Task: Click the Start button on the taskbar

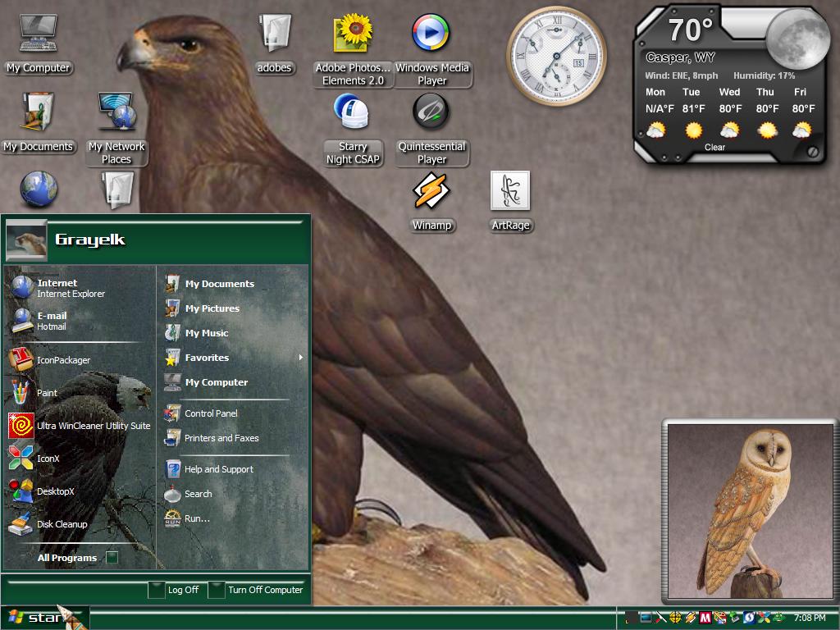Action: pyautogui.click(x=44, y=618)
